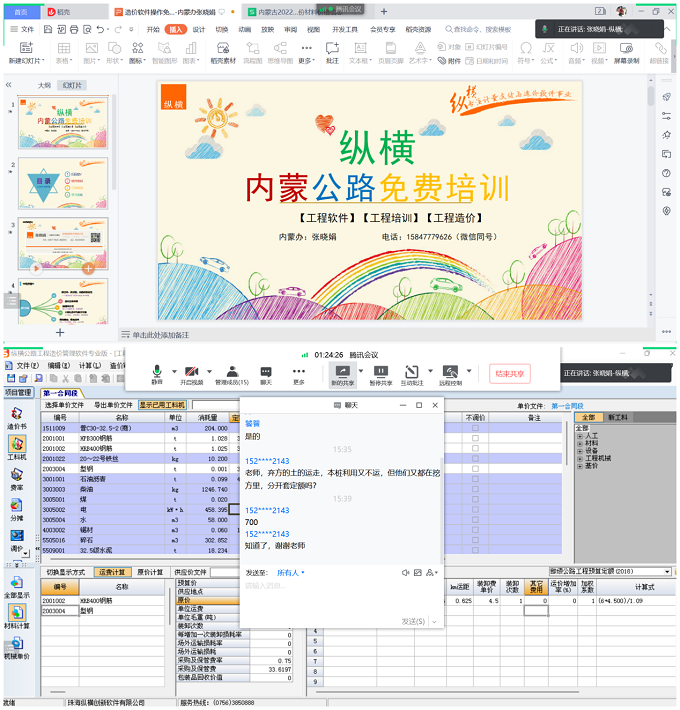Click the undo arrow in WPS toolbar
Image resolution: width=680 pixels, height=710 pixels.
pos(100,29)
